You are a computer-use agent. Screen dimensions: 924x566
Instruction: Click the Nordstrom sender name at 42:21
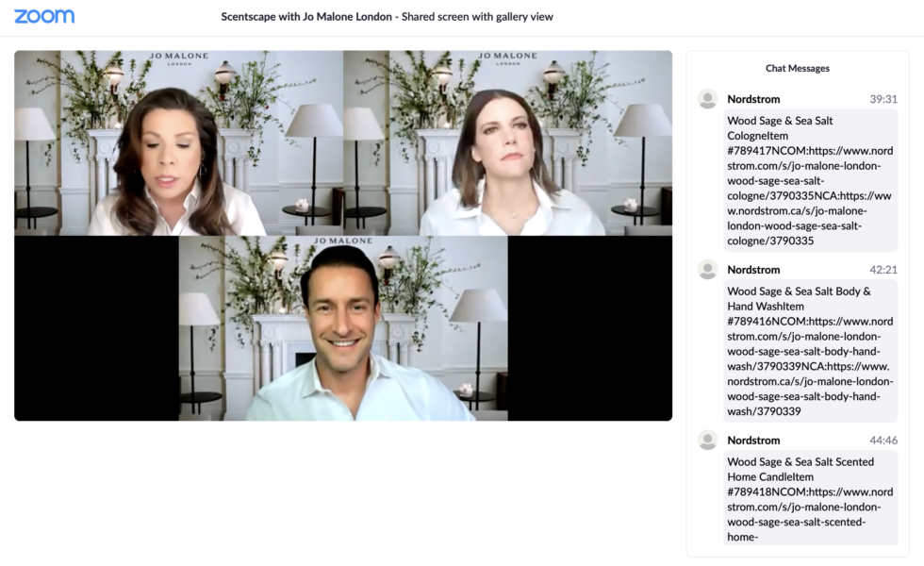point(753,270)
